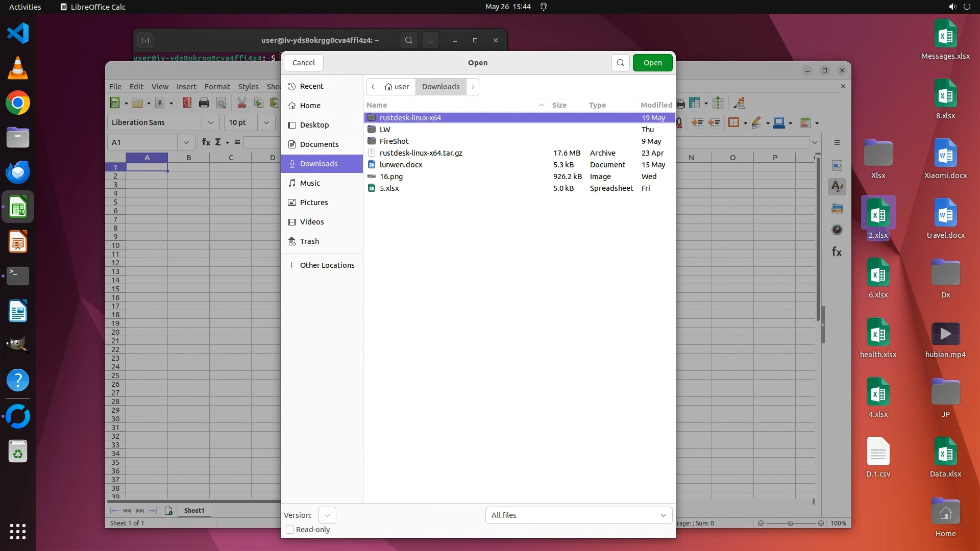This screenshot has height=551, width=980.
Task: Click the Print icon in Calc toolbar
Action: point(204,103)
